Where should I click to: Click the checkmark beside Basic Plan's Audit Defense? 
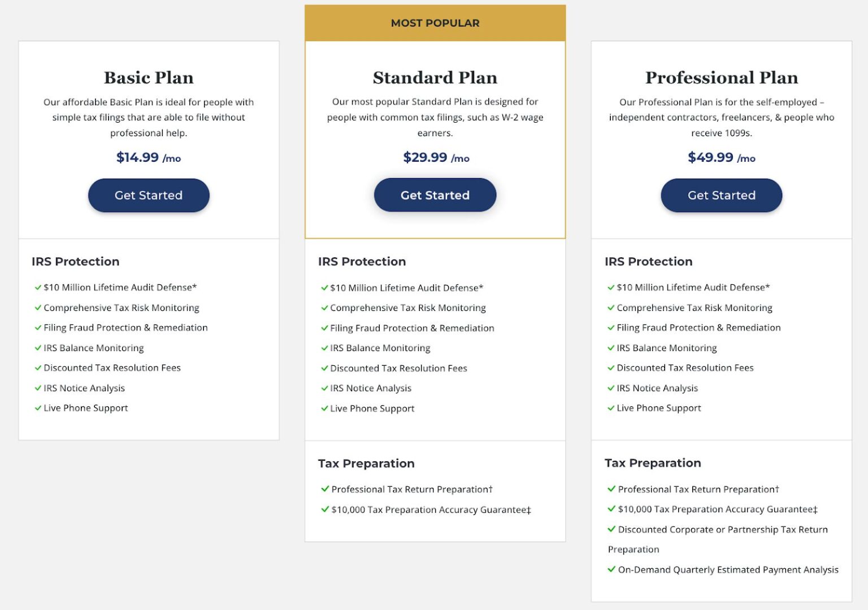37,287
